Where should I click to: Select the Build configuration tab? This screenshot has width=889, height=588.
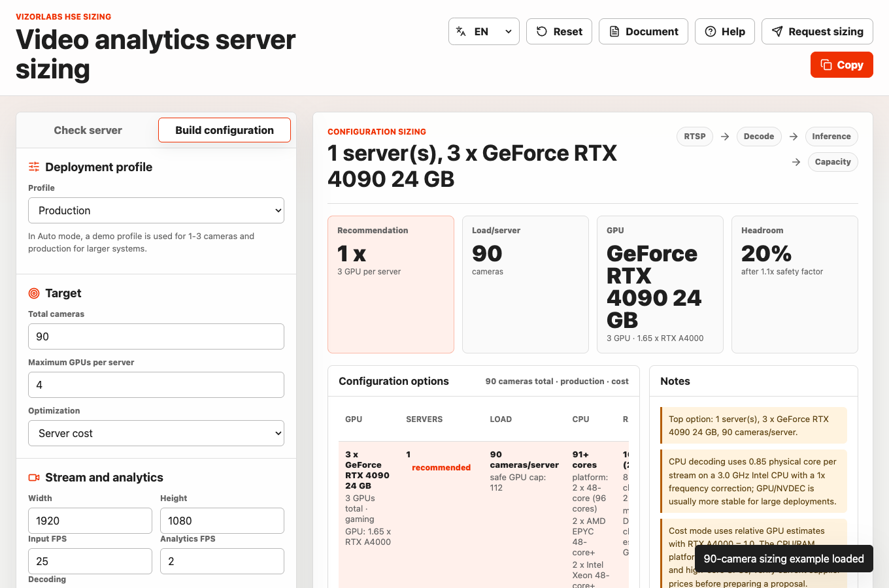224,130
